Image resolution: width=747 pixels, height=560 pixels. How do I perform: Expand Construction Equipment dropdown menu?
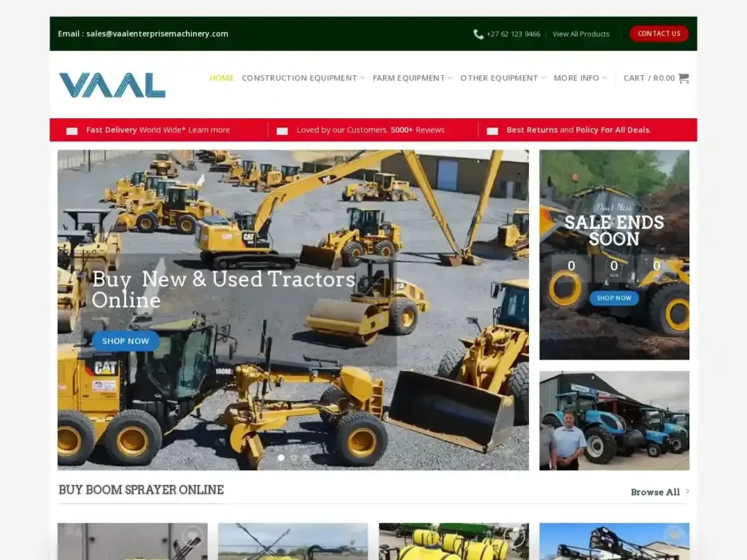pyautogui.click(x=303, y=78)
